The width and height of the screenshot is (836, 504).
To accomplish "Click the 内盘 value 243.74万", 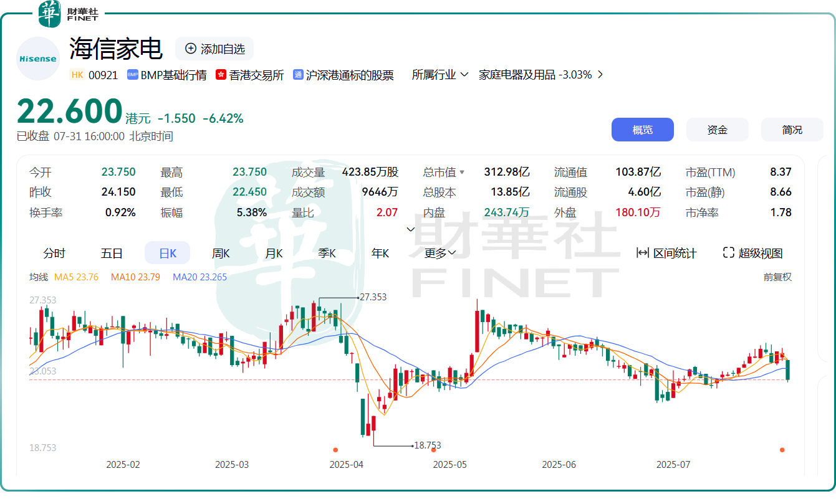I will (507, 212).
